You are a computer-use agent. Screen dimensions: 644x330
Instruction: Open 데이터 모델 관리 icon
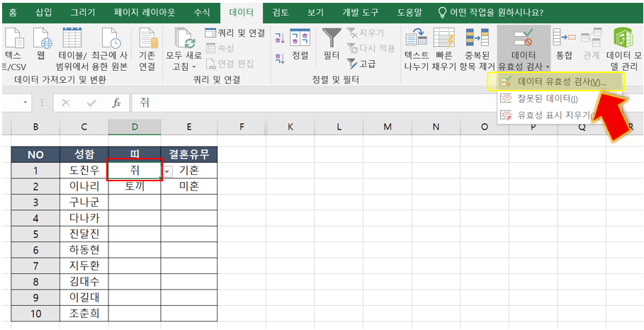[x=623, y=38]
